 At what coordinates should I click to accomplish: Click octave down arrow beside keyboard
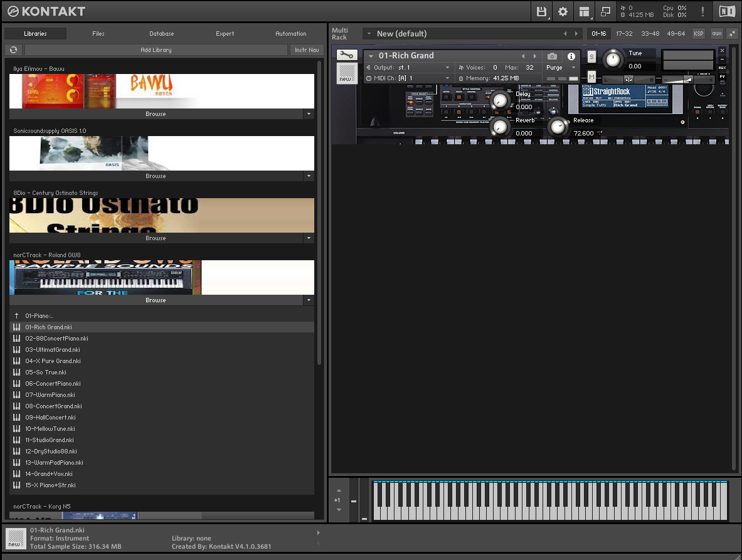click(x=339, y=509)
